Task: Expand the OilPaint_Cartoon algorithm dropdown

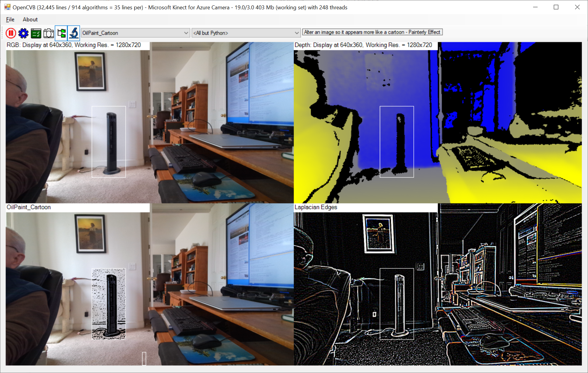Action: tap(186, 33)
